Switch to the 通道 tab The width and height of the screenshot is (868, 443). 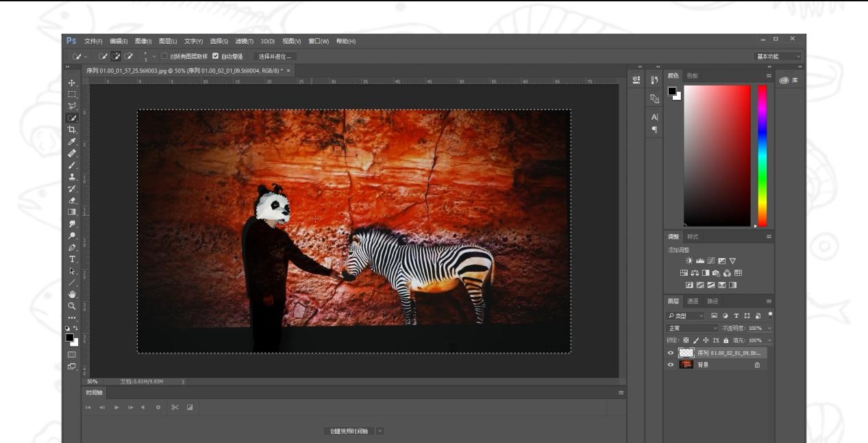coord(693,301)
